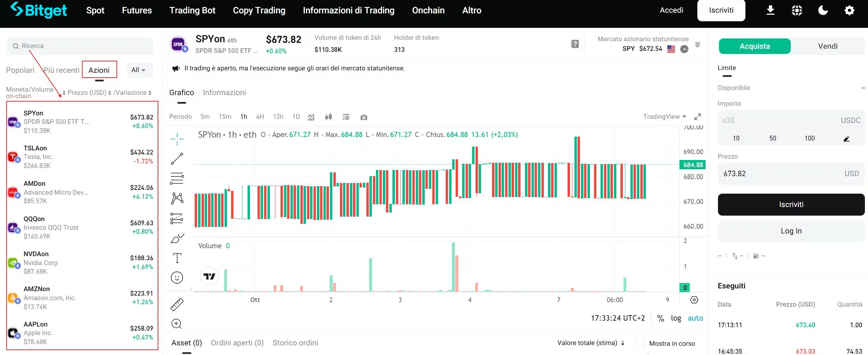Image resolution: width=868 pixels, height=355 pixels.
Task: Expand the TradingView dropdown on the chart
Action: coord(664,117)
